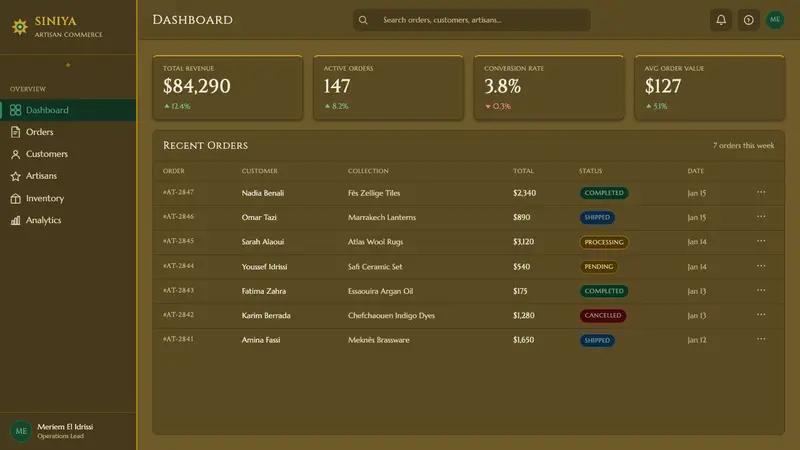Click the Dashboard grid icon in sidebar
800x450 pixels.
(x=15, y=110)
